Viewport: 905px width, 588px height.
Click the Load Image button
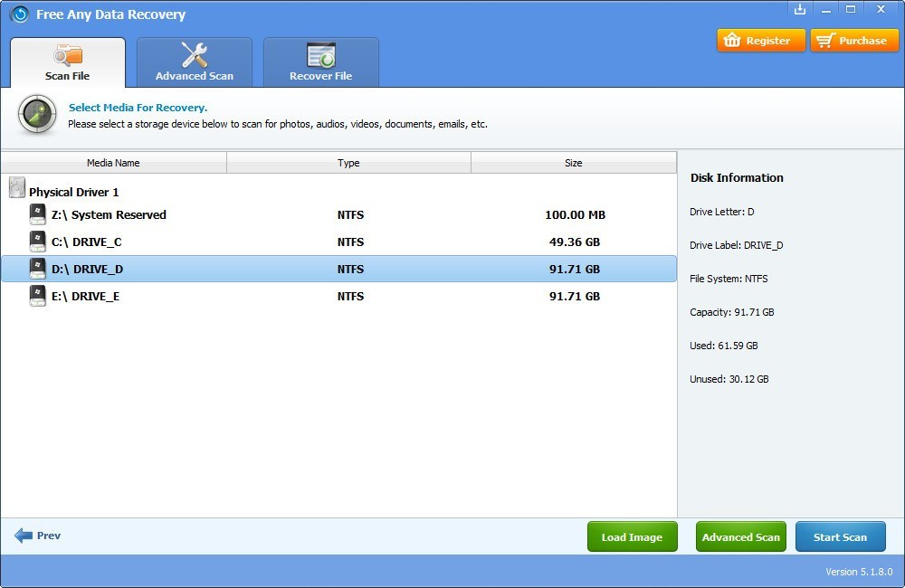coord(632,536)
